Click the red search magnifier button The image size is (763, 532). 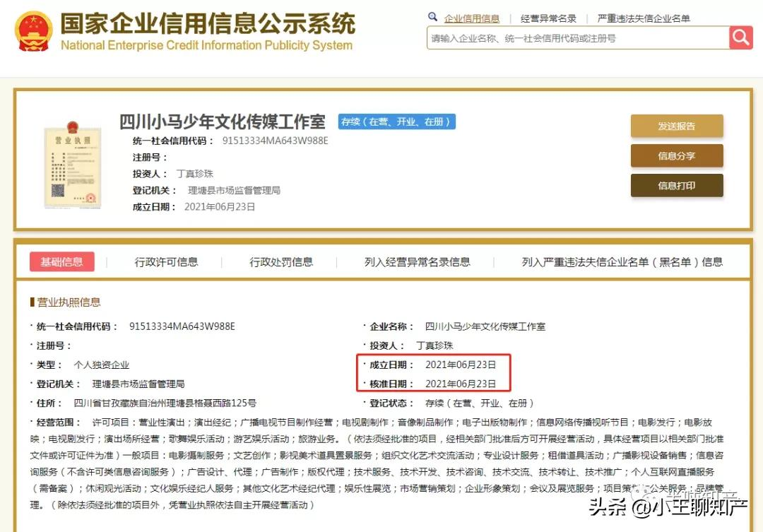(740, 38)
